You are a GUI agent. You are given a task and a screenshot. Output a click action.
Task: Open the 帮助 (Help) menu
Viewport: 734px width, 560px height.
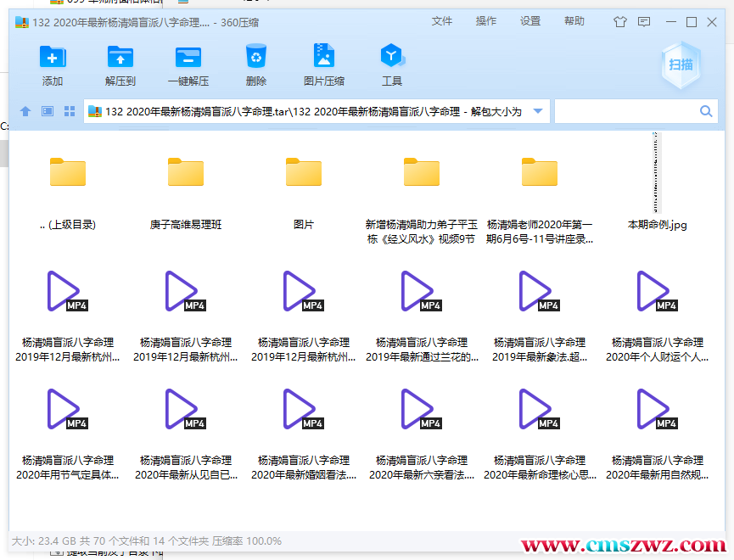pos(574,20)
